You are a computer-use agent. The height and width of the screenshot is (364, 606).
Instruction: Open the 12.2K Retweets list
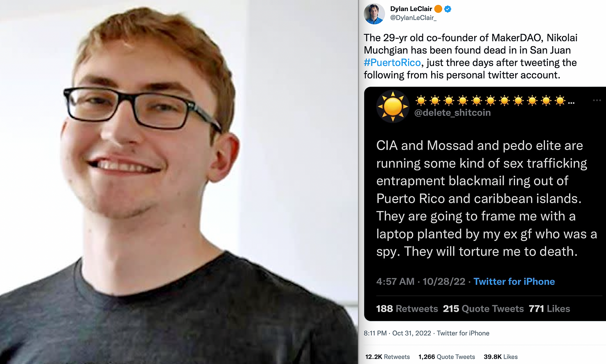tap(387, 357)
